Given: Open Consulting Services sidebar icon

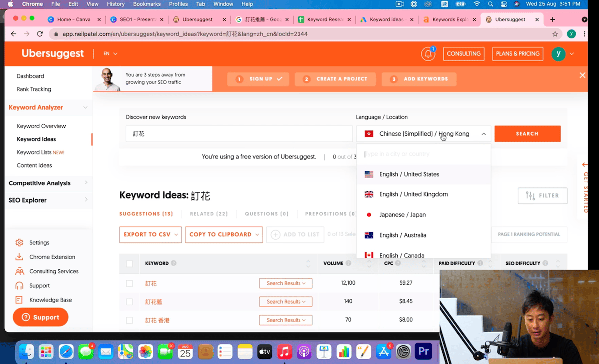Looking at the screenshot, I should click(x=19, y=271).
